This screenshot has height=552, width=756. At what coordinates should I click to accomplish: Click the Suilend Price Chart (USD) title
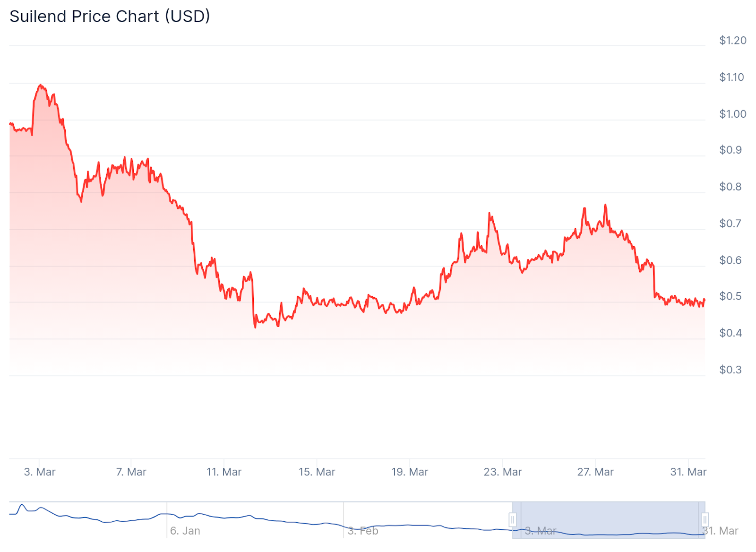point(110,17)
